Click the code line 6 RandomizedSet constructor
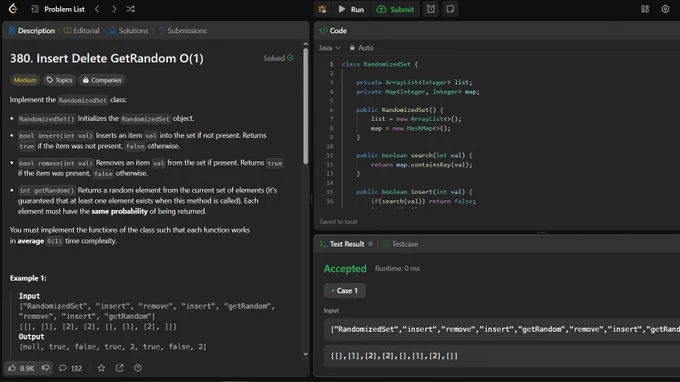The image size is (680, 382). click(400, 110)
